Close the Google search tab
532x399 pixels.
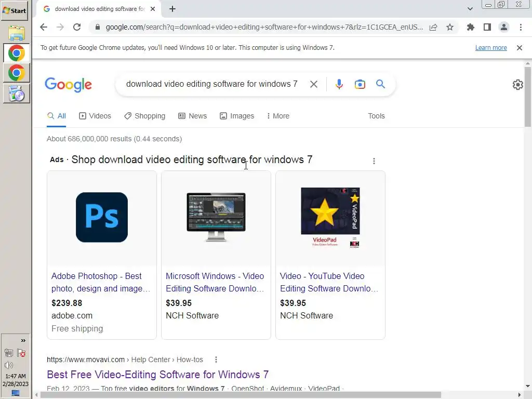[x=153, y=9]
